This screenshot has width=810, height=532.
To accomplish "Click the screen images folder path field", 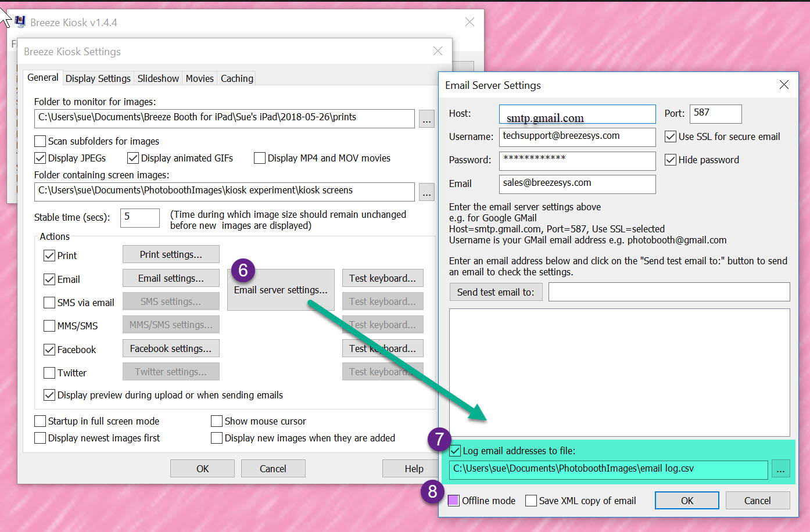I will 224,192.
